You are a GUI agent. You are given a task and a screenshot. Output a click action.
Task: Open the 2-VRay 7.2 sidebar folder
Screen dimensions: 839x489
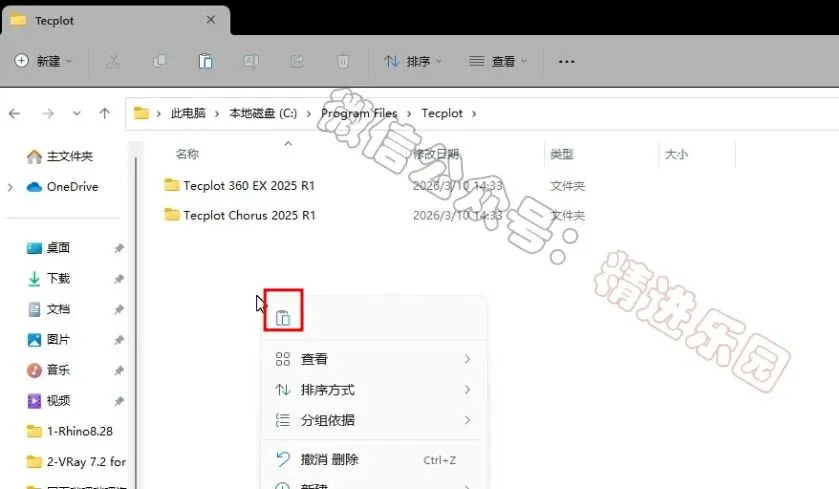[x=76, y=461]
